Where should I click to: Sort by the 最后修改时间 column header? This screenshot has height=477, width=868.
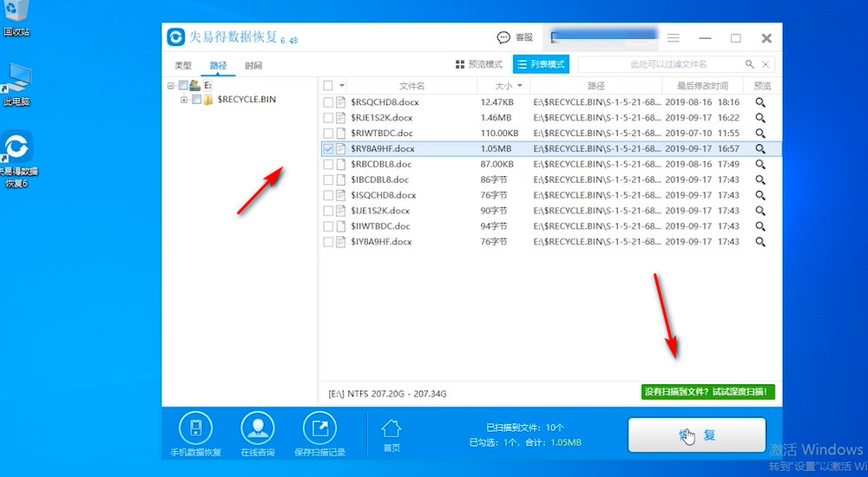point(702,86)
